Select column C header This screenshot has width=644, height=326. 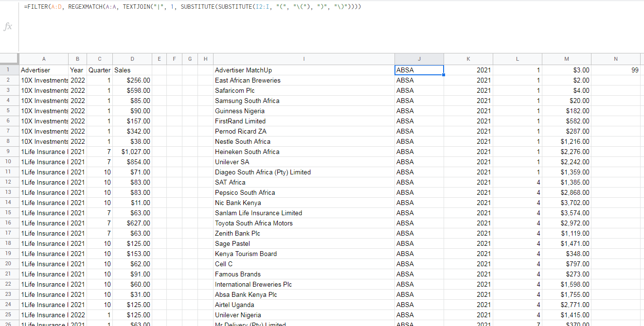point(99,59)
